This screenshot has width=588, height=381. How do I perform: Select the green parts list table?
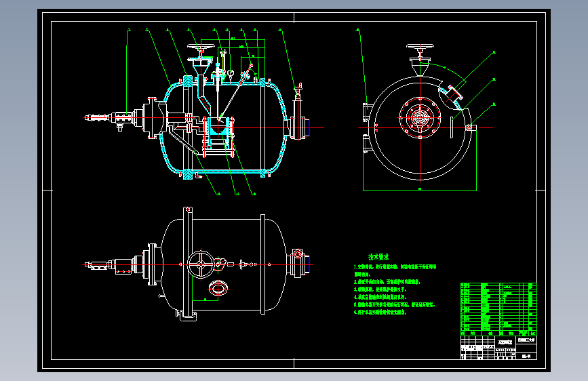coord(498,309)
